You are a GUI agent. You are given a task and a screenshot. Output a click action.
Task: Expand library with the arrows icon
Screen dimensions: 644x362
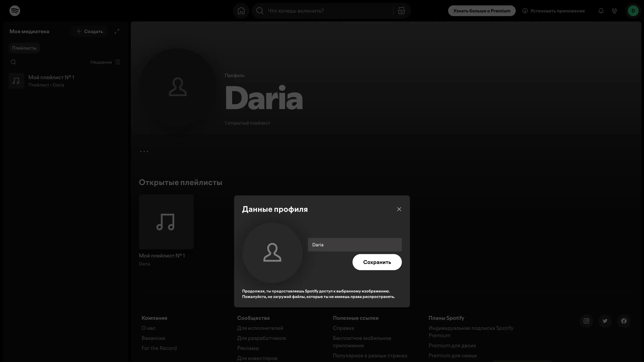click(117, 31)
